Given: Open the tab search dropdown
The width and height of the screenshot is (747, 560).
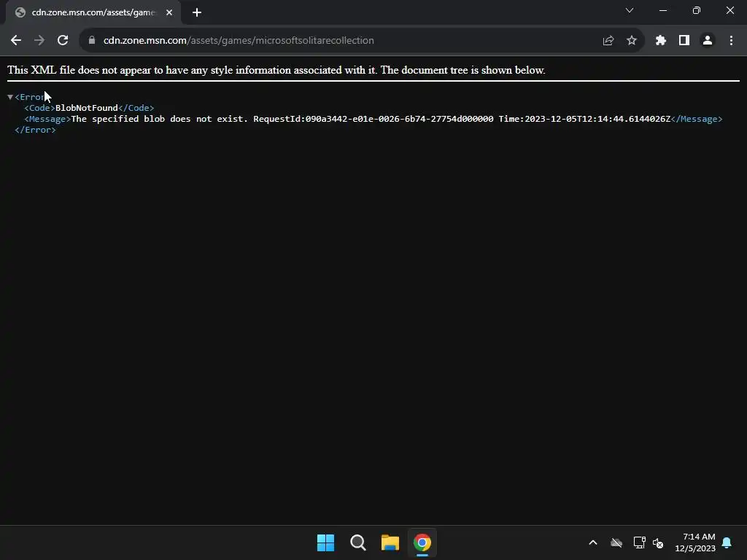Looking at the screenshot, I should [630, 10].
